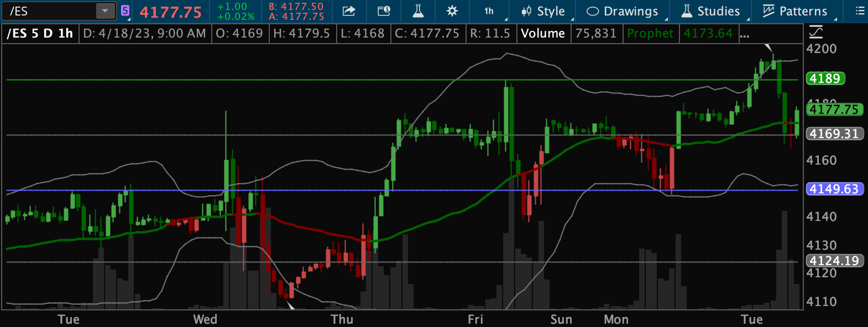Screen dimensions: 868x327
Task: Click the O: 4169 open value
Action: click(x=239, y=34)
